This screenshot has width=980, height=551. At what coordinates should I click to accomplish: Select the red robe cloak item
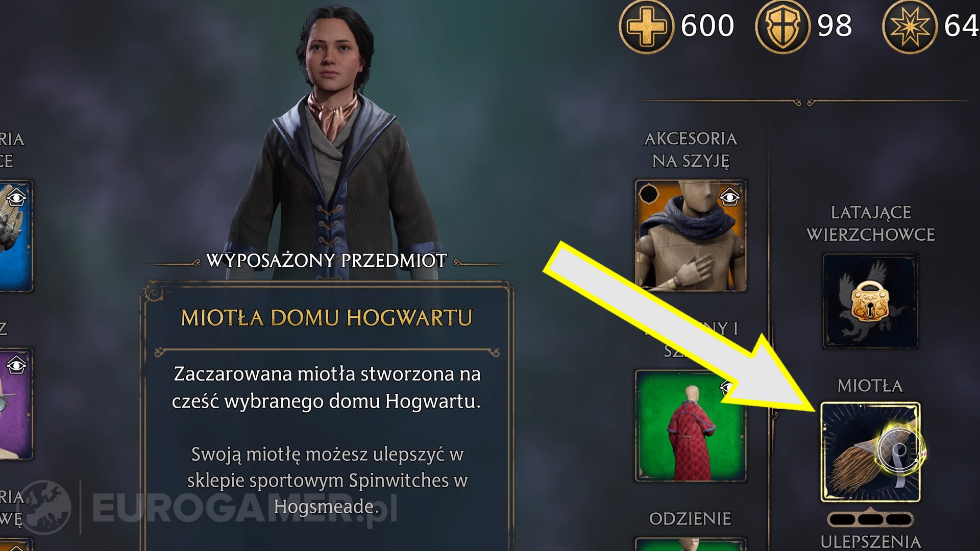690,426
